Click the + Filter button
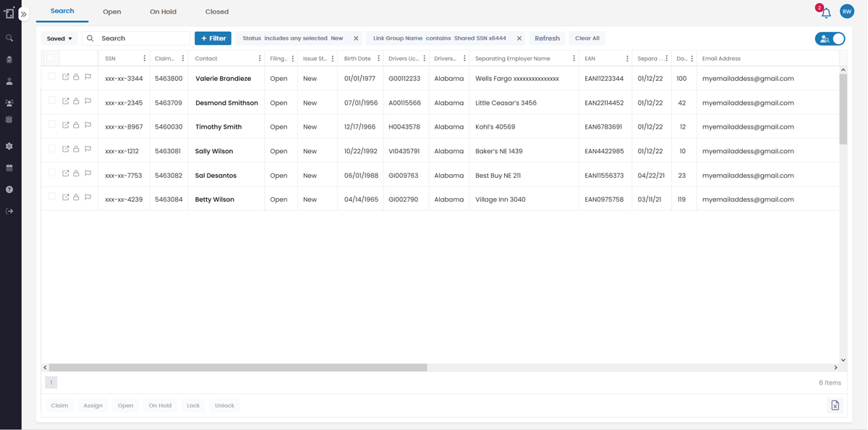This screenshot has height=430, width=868. tap(213, 38)
